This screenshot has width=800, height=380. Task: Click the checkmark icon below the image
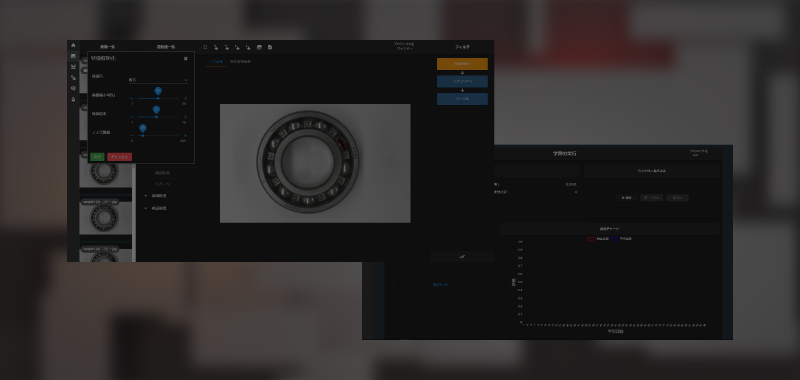click(x=462, y=257)
